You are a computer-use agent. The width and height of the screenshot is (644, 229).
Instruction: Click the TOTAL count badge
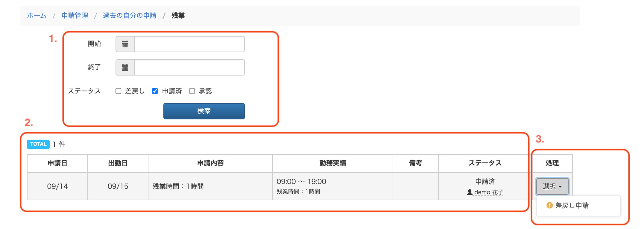(38, 144)
